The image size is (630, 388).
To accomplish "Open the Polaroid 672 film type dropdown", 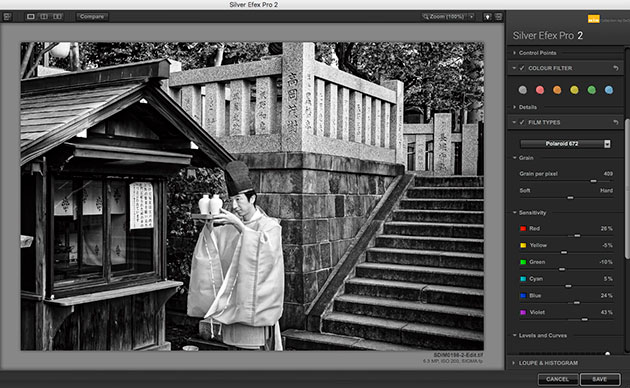I will click(x=565, y=143).
